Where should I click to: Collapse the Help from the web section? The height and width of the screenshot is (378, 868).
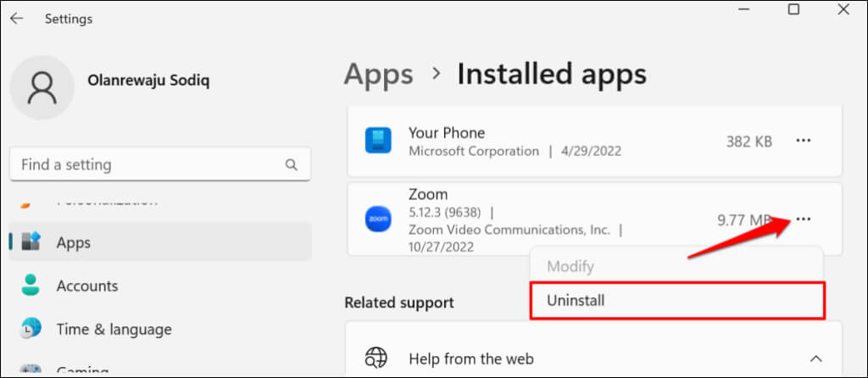tap(815, 358)
